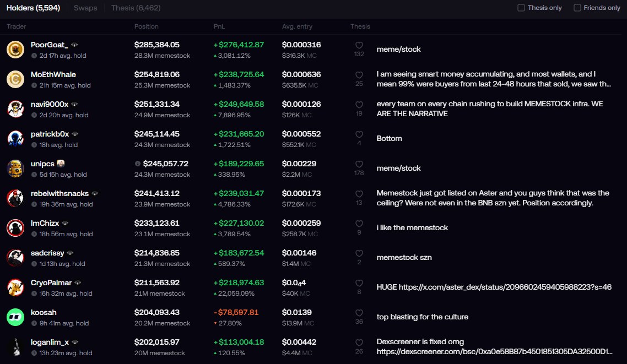Click sadcrissy's 589.37% PnL percentage
Viewport: 627px width, 364px height.
pyautogui.click(x=231, y=264)
